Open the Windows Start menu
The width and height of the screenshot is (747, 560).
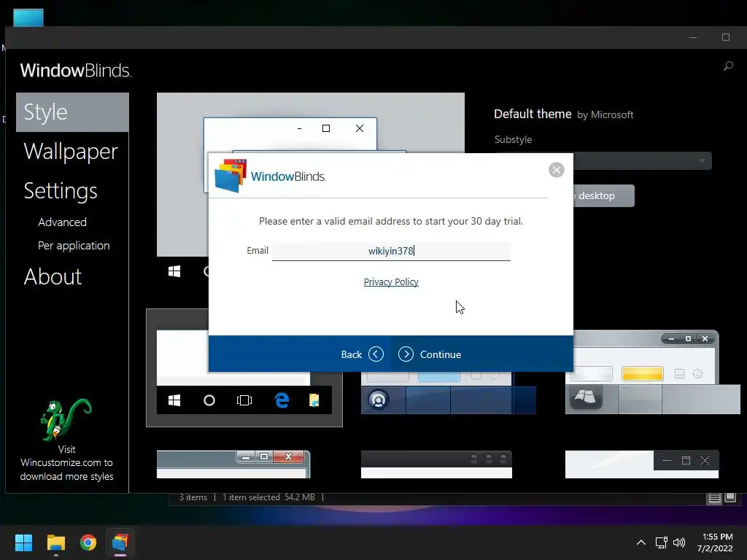tap(23, 542)
